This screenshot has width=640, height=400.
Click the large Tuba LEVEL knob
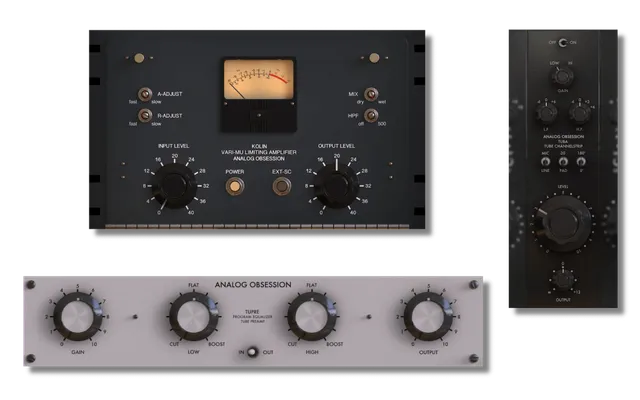[x=562, y=223]
